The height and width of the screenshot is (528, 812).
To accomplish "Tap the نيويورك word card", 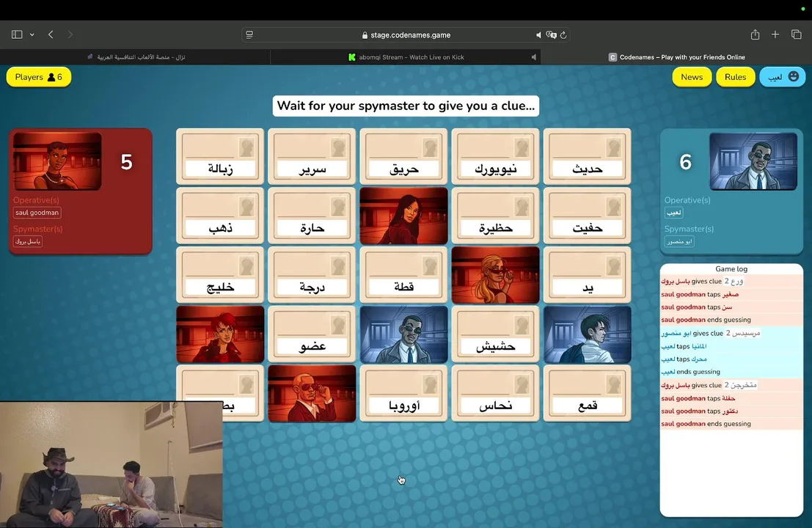I will (496, 156).
